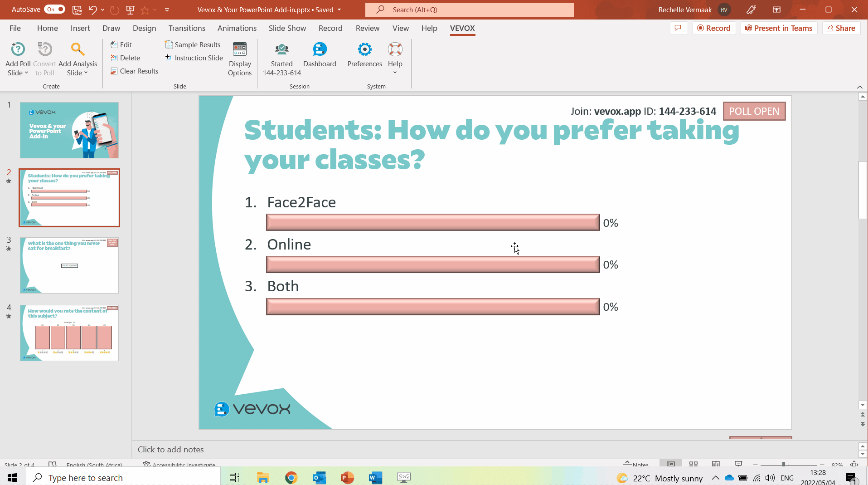
Task: Show hidden system tray icons chevron
Action: tap(715, 478)
